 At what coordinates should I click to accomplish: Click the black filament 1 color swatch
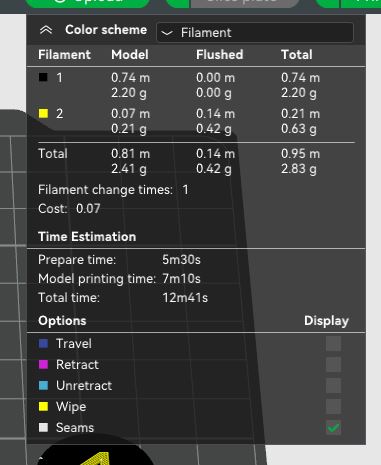coord(43,77)
